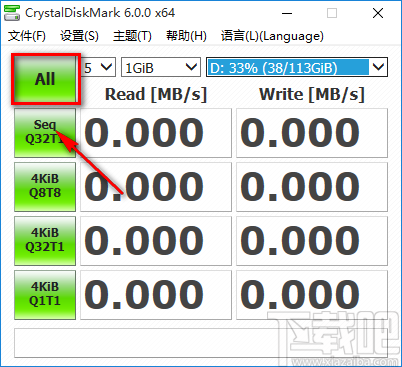
Task: Open the drive selector showing D: 33%
Action: pos(297,67)
